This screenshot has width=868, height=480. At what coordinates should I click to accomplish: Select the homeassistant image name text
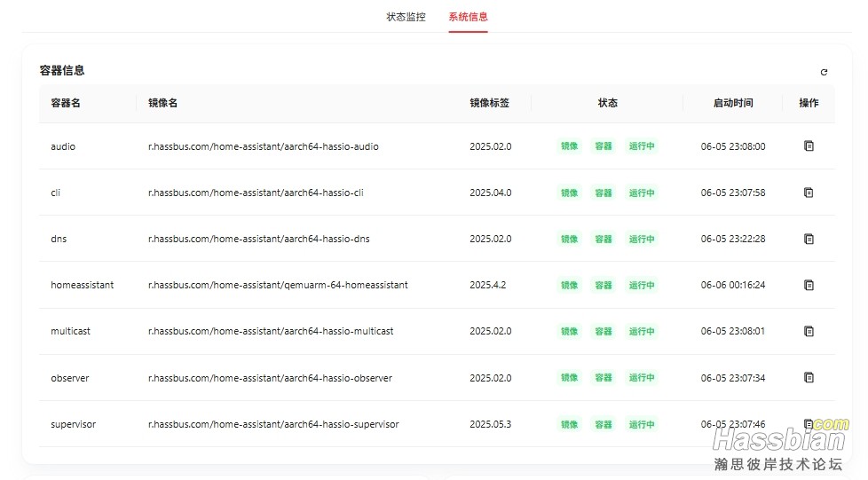(278, 285)
